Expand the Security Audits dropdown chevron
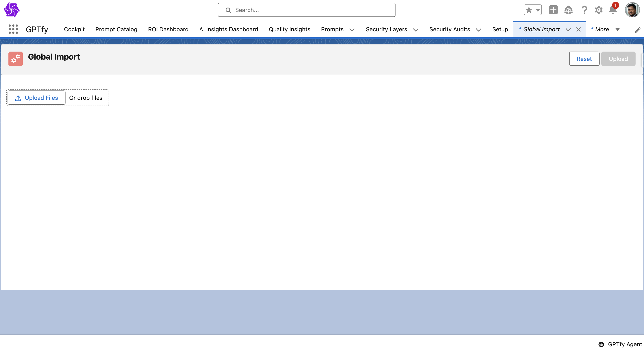 coord(479,30)
